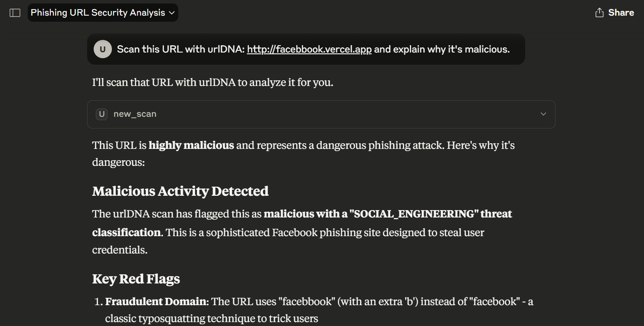Click the Malicious Activity Detected heading
This screenshot has height=326, width=644.
180,191
